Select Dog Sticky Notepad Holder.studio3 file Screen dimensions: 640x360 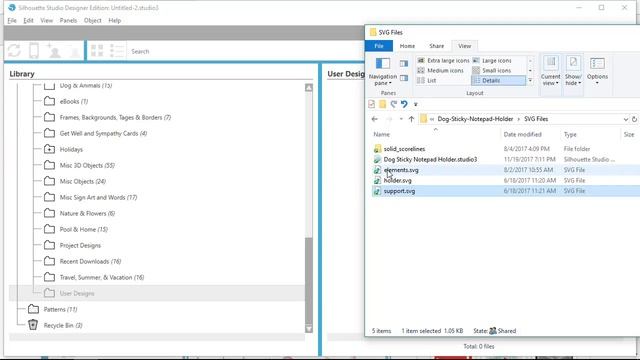coord(430,160)
